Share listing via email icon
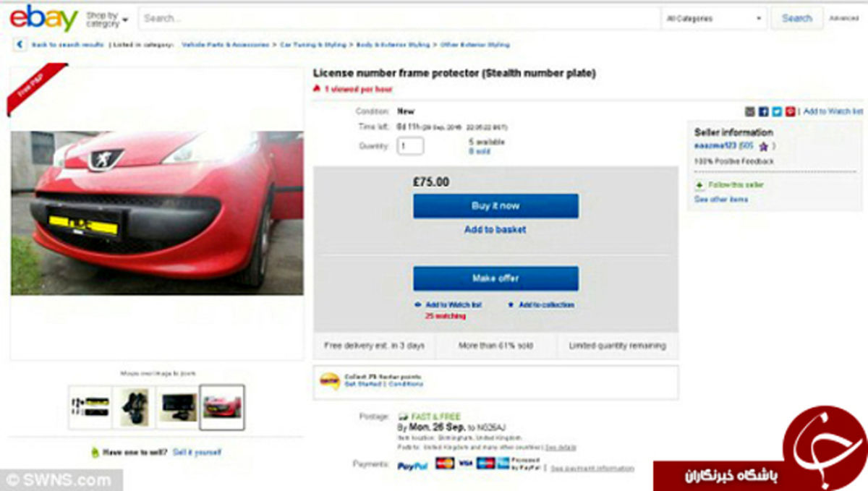Screen dimensions: 868x491 [750, 111]
